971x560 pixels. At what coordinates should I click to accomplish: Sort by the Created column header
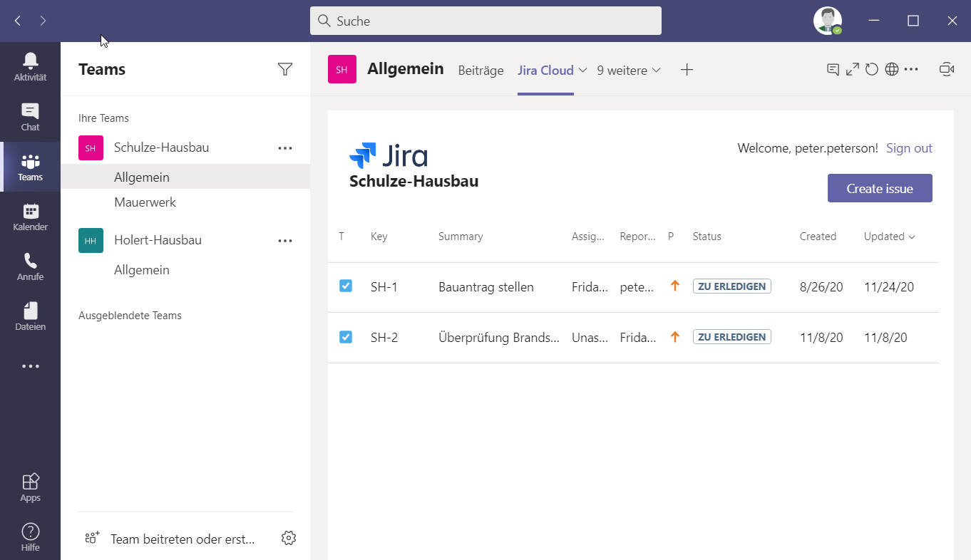tap(818, 237)
